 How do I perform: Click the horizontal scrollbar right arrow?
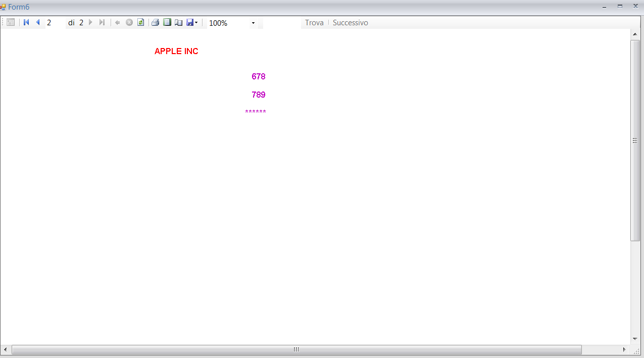(x=624, y=349)
